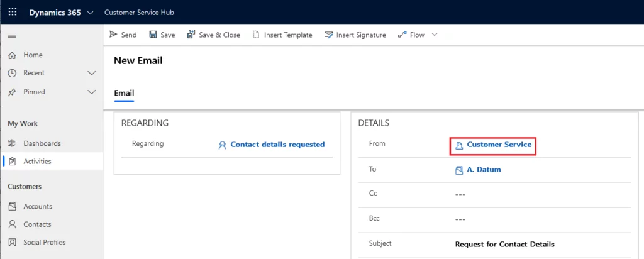This screenshot has height=259, width=644.
Task: Click Customer Service Hub app name
Action: tap(139, 13)
